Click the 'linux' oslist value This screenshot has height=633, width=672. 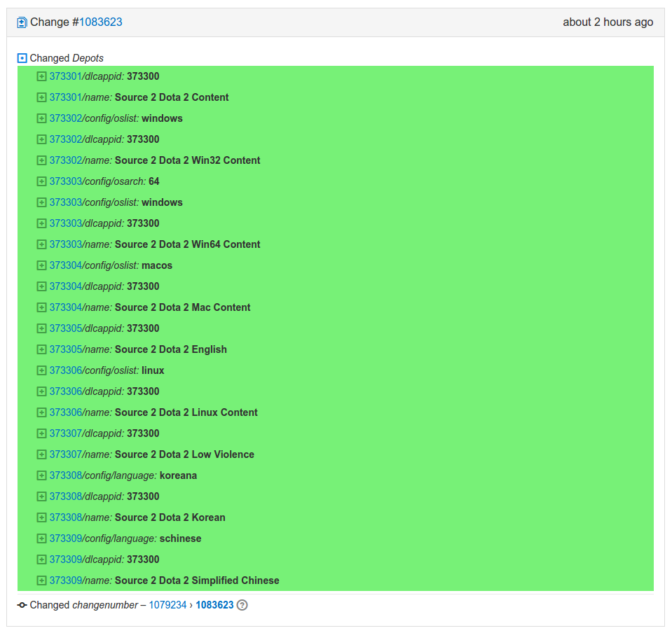coord(153,370)
